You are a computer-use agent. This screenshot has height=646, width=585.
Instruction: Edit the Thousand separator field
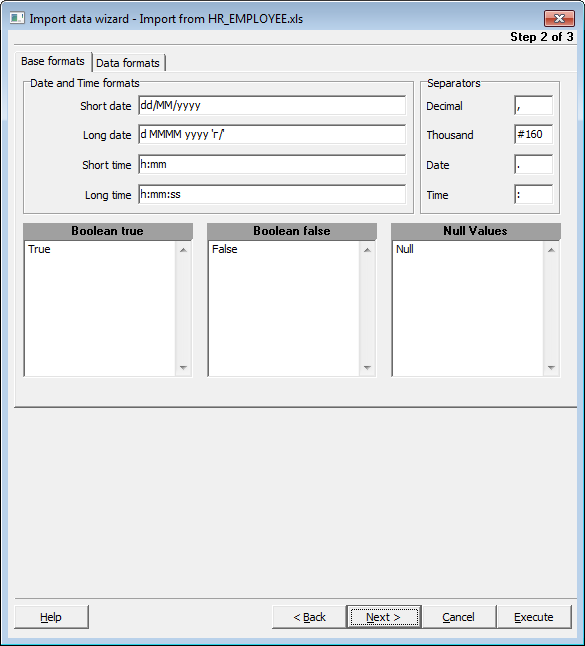534,134
